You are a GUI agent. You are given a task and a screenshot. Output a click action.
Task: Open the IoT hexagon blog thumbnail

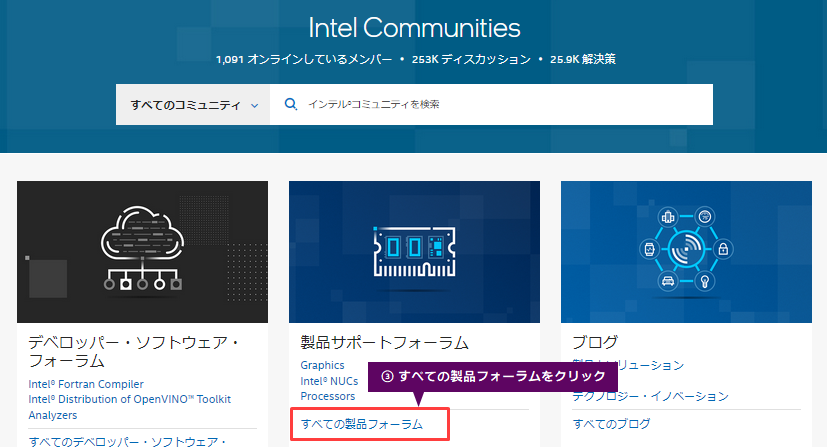[x=686, y=252]
